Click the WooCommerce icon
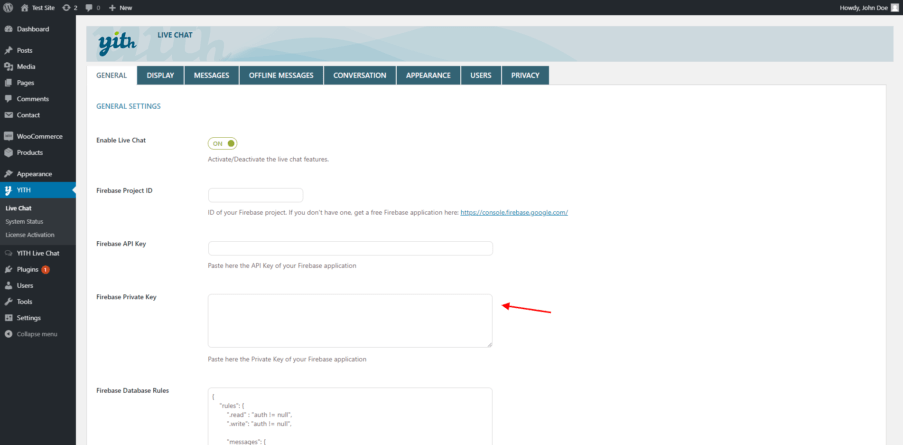 pyautogui.click(x=8, y=136)
